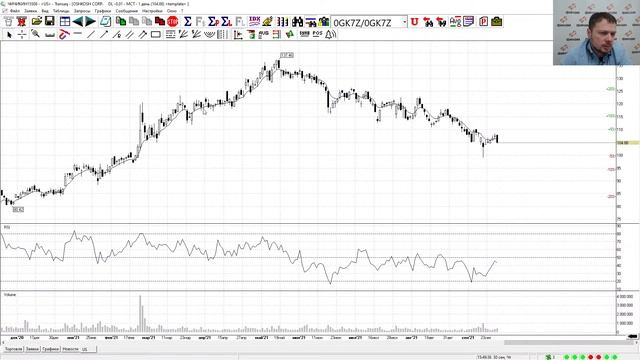Click the right-pointing green arrow icon
This screenshot has width=640, height=360.
[x=90, y=21]
